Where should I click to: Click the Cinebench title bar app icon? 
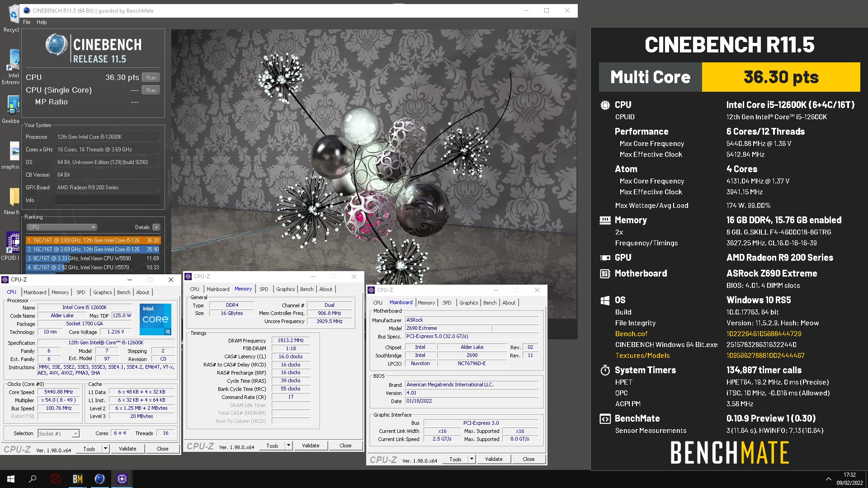pyautogui.click(x=27, y=10)
